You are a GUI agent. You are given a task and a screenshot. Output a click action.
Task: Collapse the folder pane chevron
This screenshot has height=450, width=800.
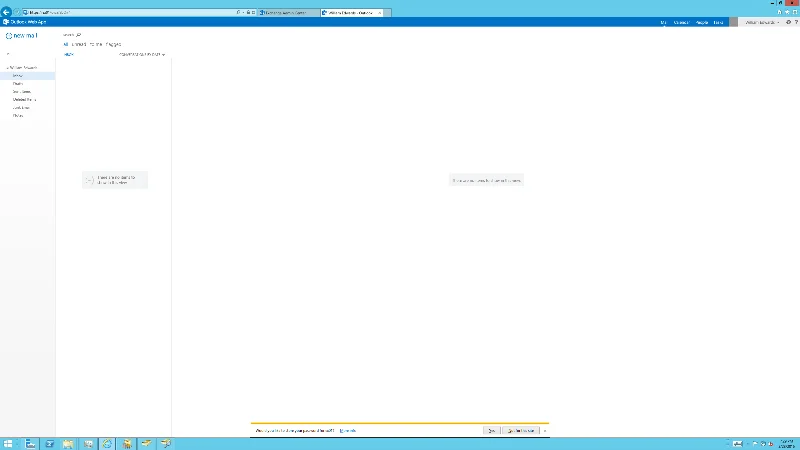[x=7, y=54]
